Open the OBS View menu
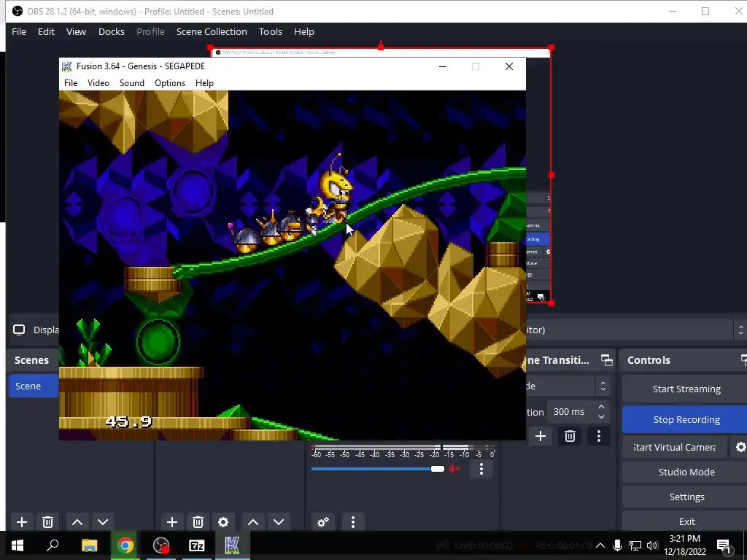This screenshot has width=747, height=560. click(76, 32)
